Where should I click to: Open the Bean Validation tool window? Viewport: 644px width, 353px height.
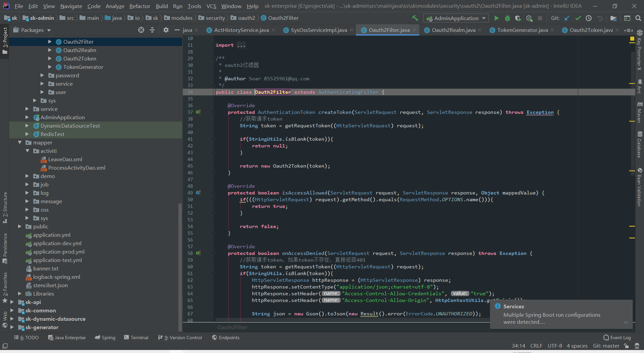(x=640, y=187)
